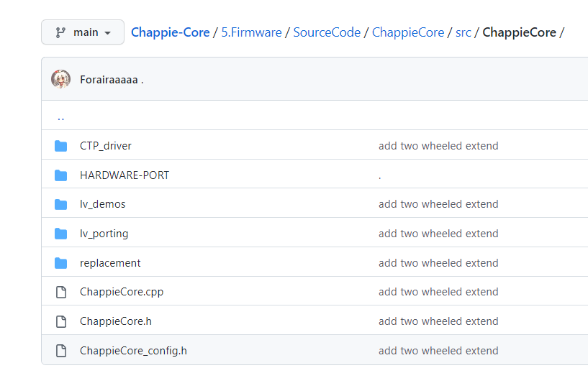The image size is (588, 386).
Task: Click the lv_porting folder icon
Action: coord(61,234)
